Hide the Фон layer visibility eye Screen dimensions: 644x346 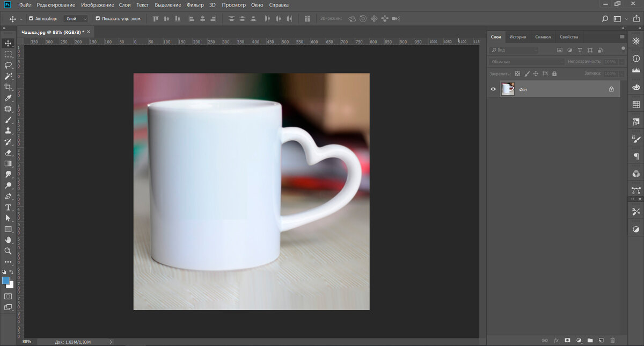(493, 89)
